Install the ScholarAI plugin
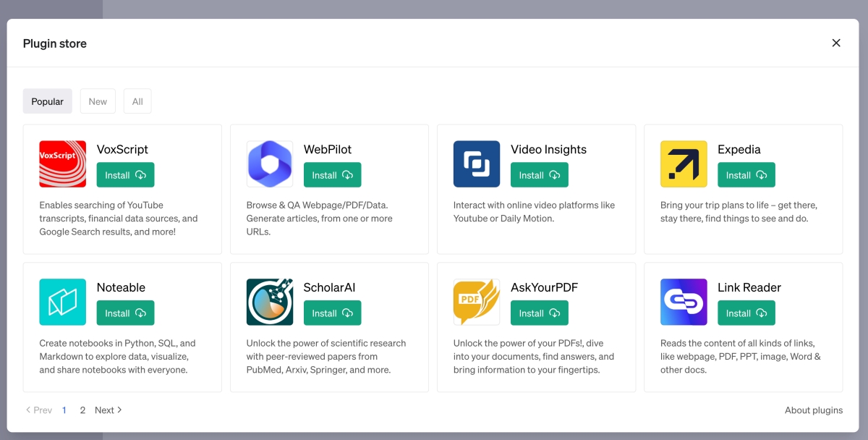 [332, 313]
